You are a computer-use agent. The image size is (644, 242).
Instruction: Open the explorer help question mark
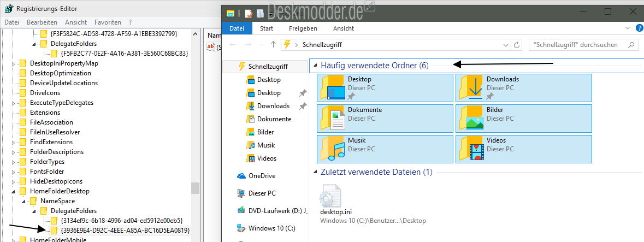click(639, 28)
